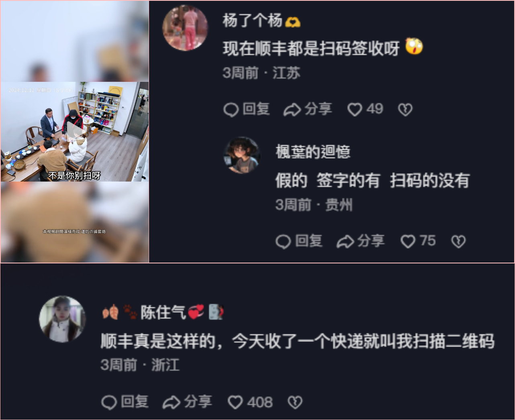Image resolution: width=515 pixels, height=420 pixels.
Task: Dislike 陈住气's comment with the broken heart
Action: pyautogui.click(x=295, y=402)
